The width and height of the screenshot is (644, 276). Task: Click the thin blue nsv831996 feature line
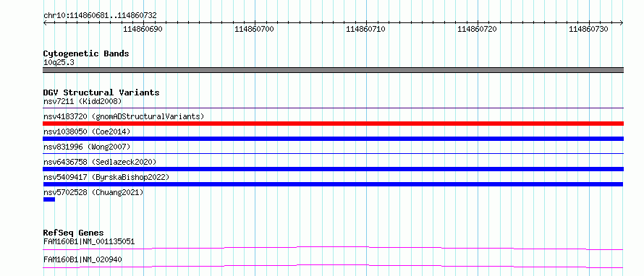(x=333, y=153)
